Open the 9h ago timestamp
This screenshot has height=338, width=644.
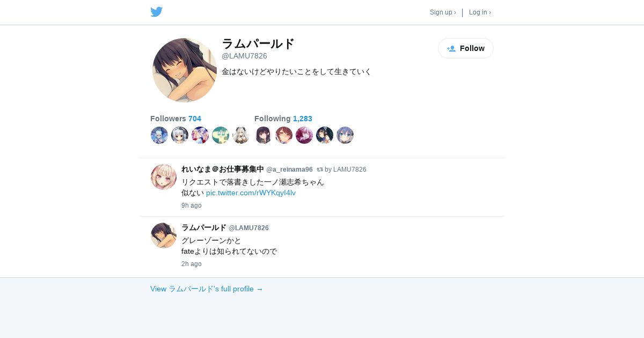pyautogui.click(x=192, y=205)
